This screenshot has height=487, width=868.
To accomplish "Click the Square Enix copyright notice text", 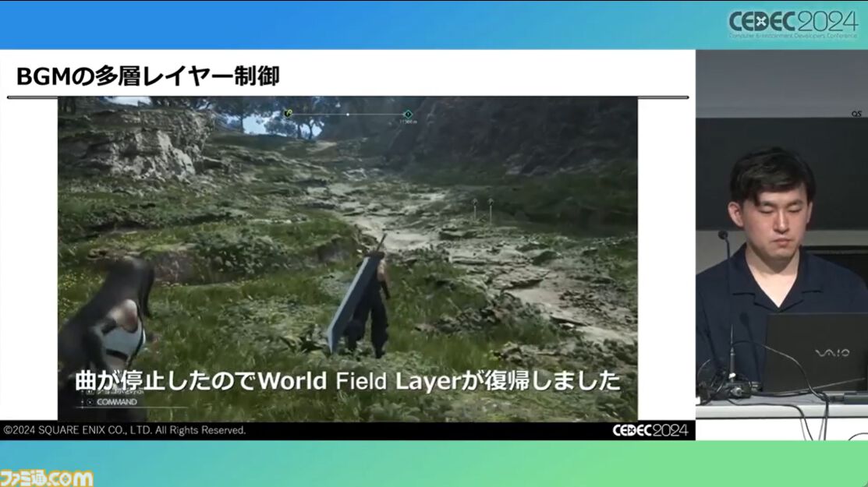I will click(125, 430).
